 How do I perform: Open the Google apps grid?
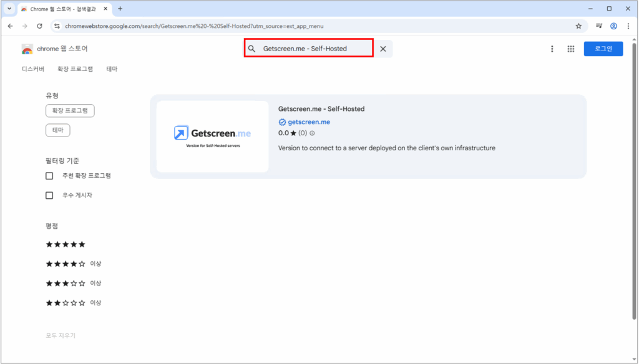pyautogui.click(x=571, y=49)
